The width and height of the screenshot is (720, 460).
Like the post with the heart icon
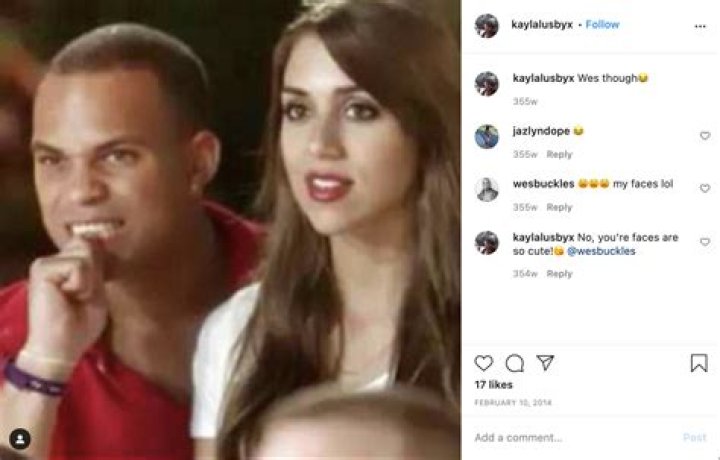coord(484,363)
